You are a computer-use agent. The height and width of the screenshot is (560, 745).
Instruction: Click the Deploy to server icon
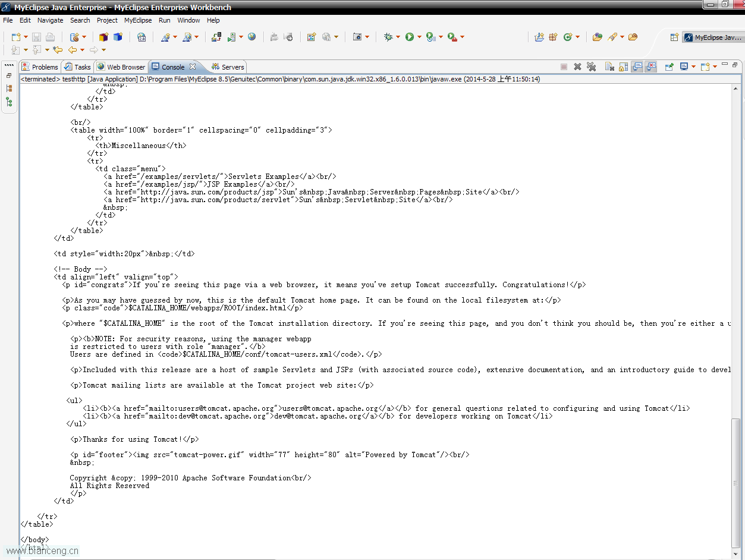click(216, 37)
